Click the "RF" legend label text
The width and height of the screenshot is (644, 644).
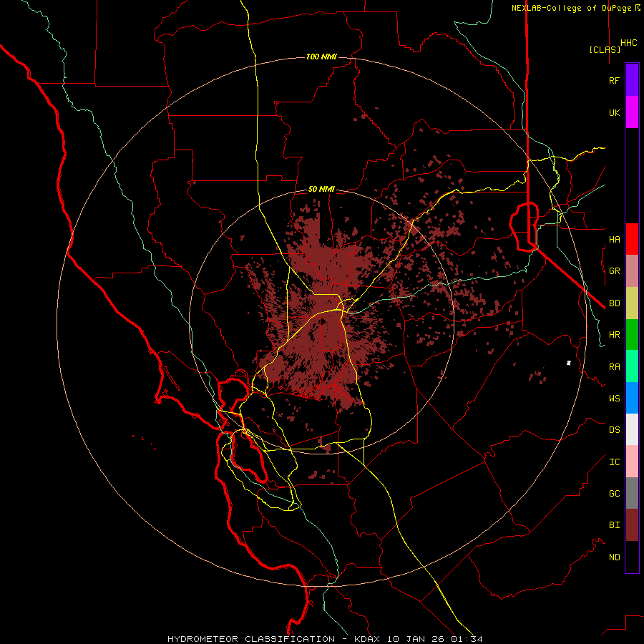tap(614, 80)
